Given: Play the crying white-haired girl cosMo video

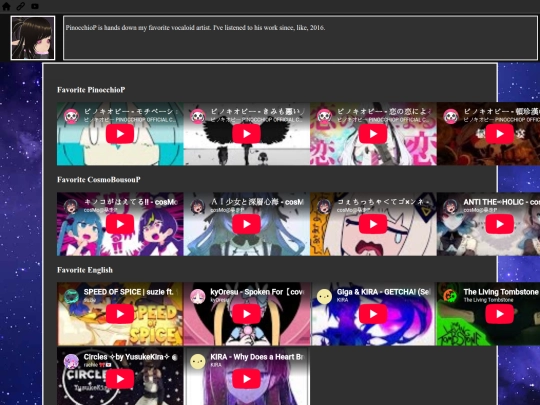Looking at the screenshot, I should click(373, 224).
